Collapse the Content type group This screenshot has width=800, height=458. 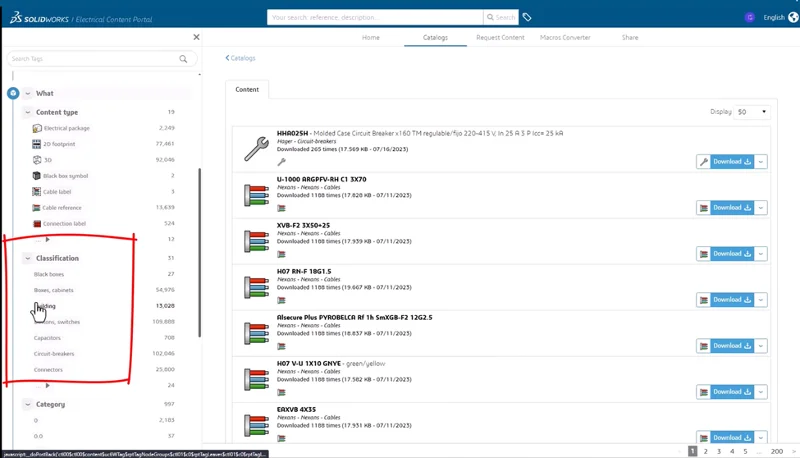[28, 112]
